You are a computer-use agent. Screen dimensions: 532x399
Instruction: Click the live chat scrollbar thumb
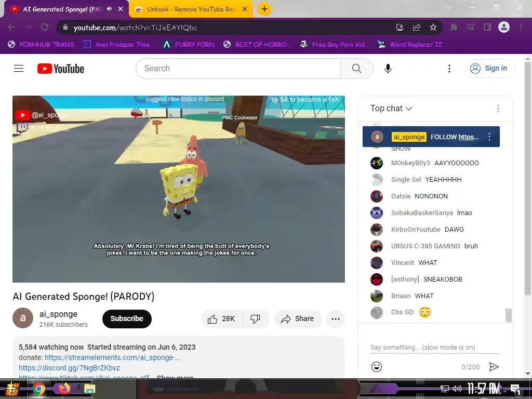pos(508,315)
